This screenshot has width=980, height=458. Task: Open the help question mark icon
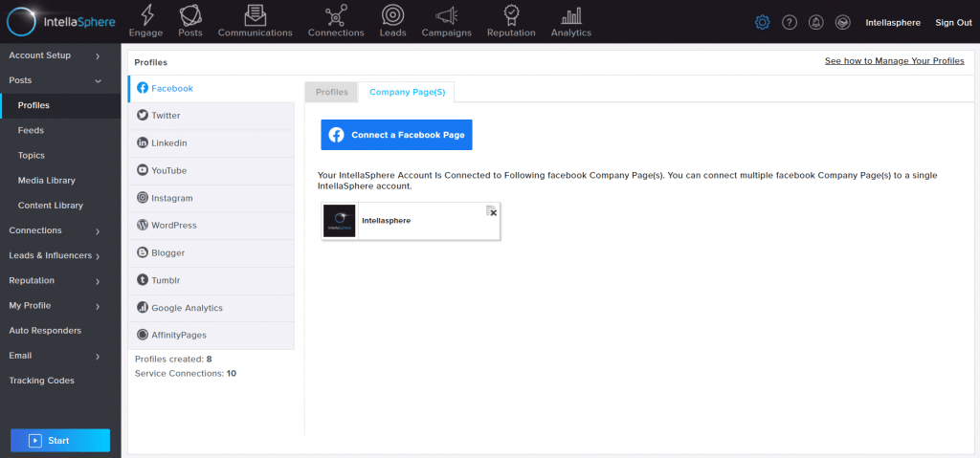click(x=790, y=23)
